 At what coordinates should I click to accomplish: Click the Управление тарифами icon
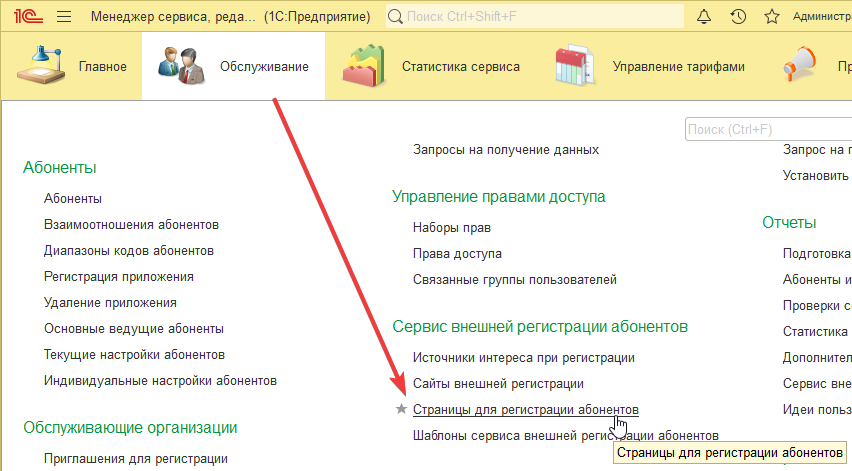click(576, 66)
